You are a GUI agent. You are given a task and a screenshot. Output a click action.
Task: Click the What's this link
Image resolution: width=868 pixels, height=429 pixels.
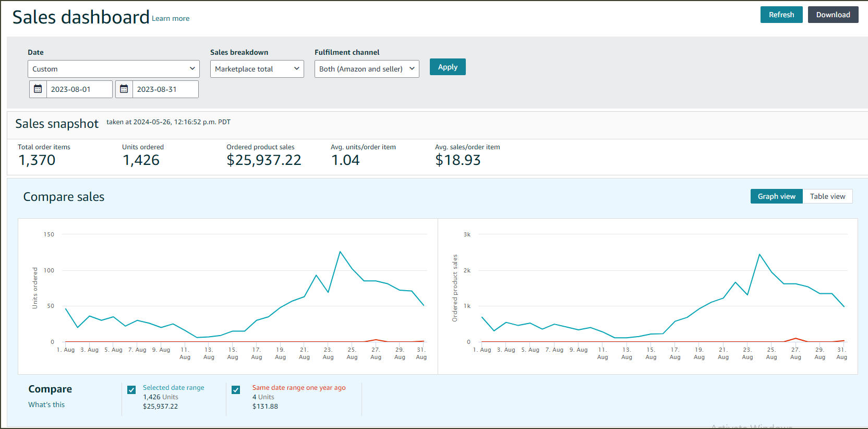[46, 404]
